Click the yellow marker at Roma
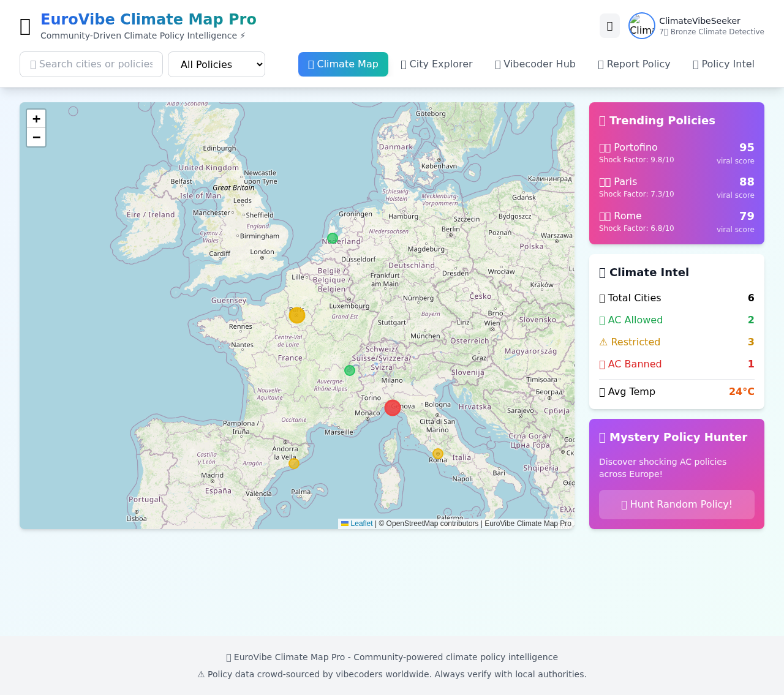The height and width of the screenshot is (695, 784). tap(438, 454)
